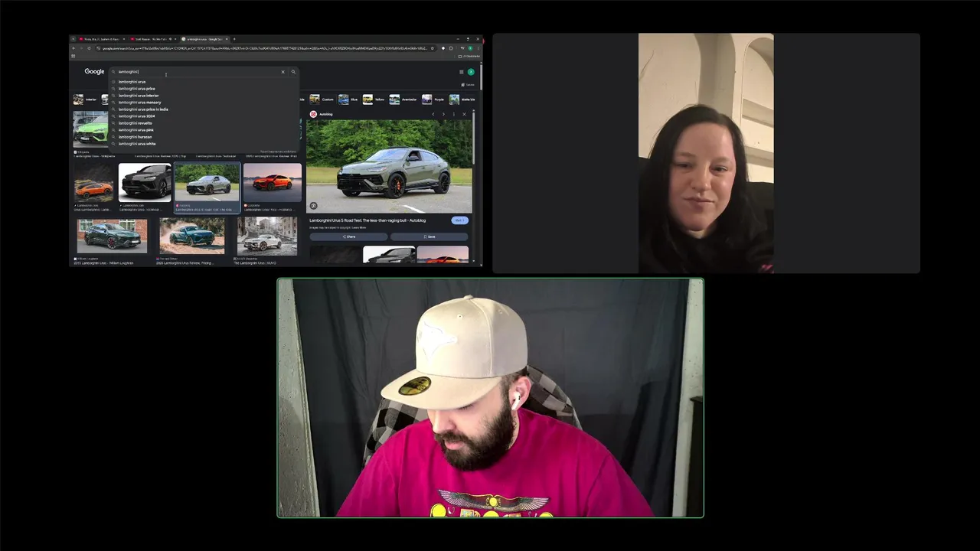Open the dark green Urus William Loughran thumbnail
This screenshot has width=980, height=551.
(x=112, y=236)
